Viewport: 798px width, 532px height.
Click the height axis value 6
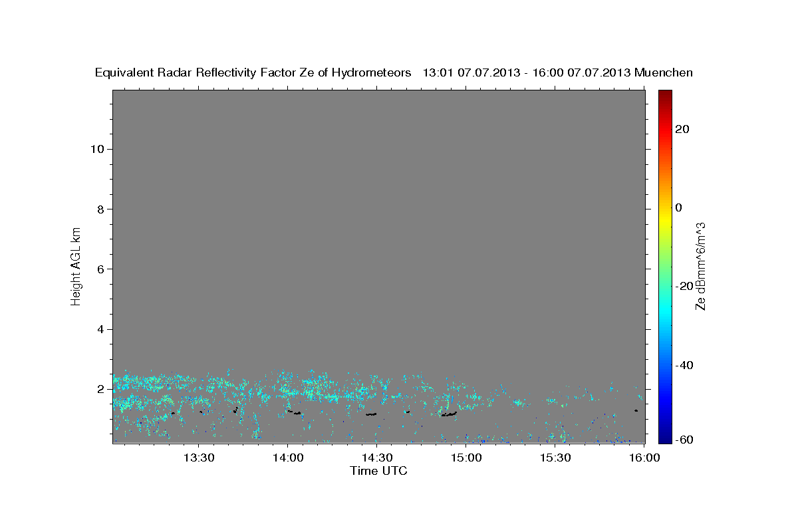tap(100, 269)
